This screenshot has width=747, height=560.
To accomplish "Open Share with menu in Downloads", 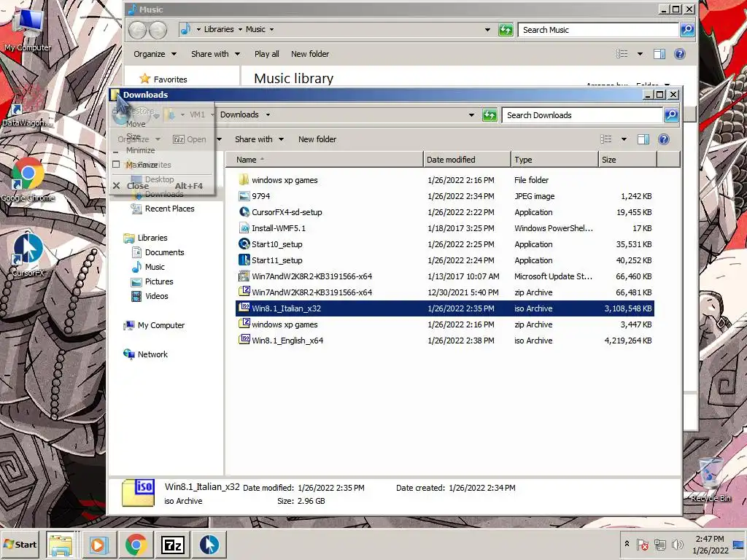I will (259, 139).
